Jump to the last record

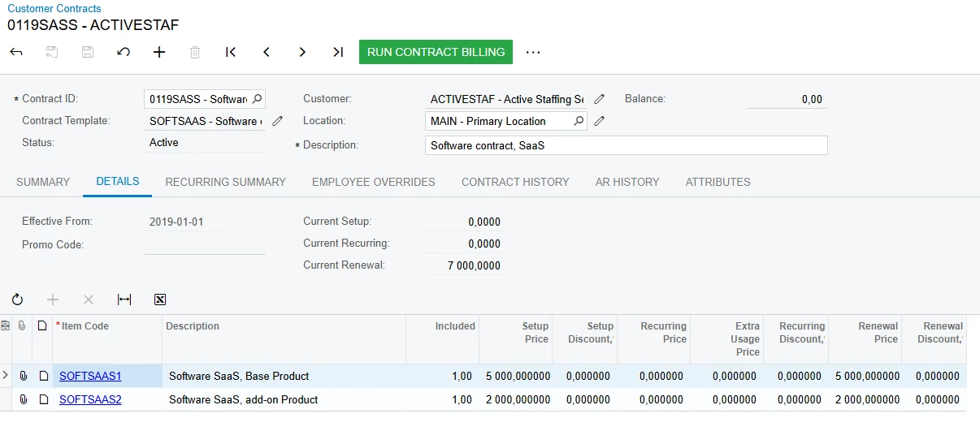[338, 52]
